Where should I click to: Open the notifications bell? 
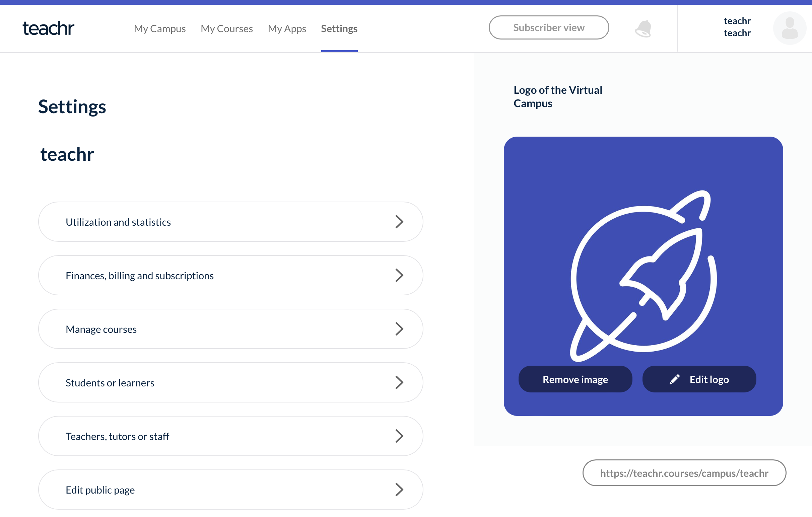pyautogui.click(x=644, y=29)
